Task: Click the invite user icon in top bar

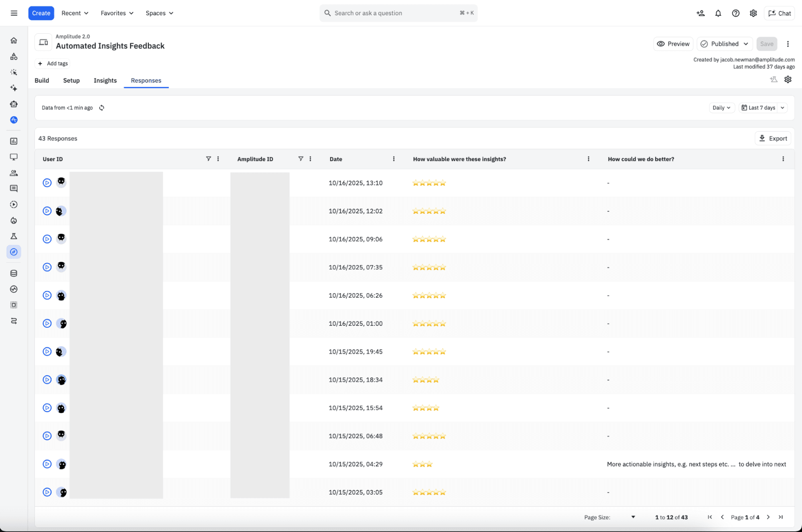Action: (x=700, y=13)
